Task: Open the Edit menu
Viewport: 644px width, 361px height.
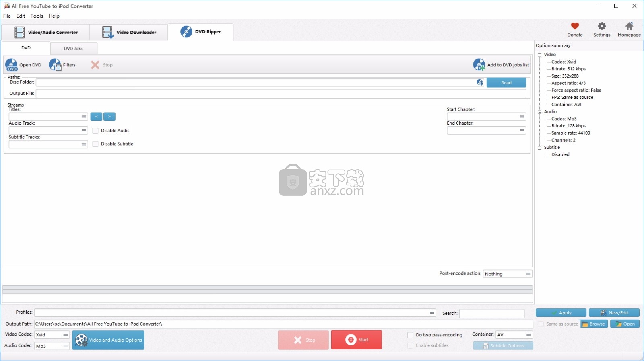Action: 21,16
